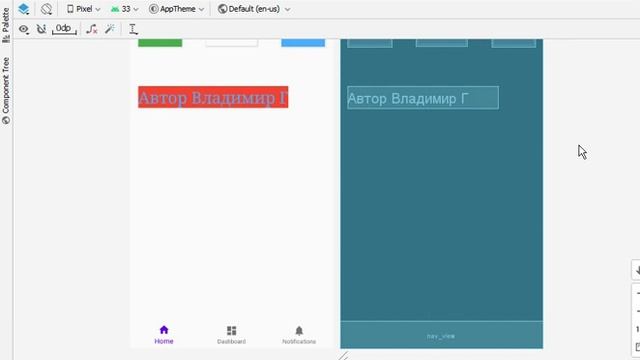Select the Dashboard bottom navigation item
640x360 pixels.
pos(231,335)
